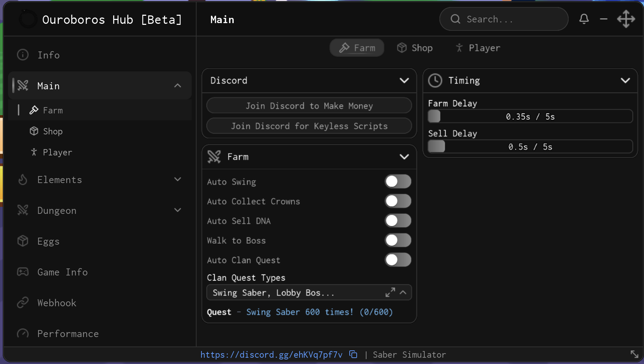Screen dimensions: 644x364
Task: Adjust the Farm Delay slider
Action: coord(530,116)
